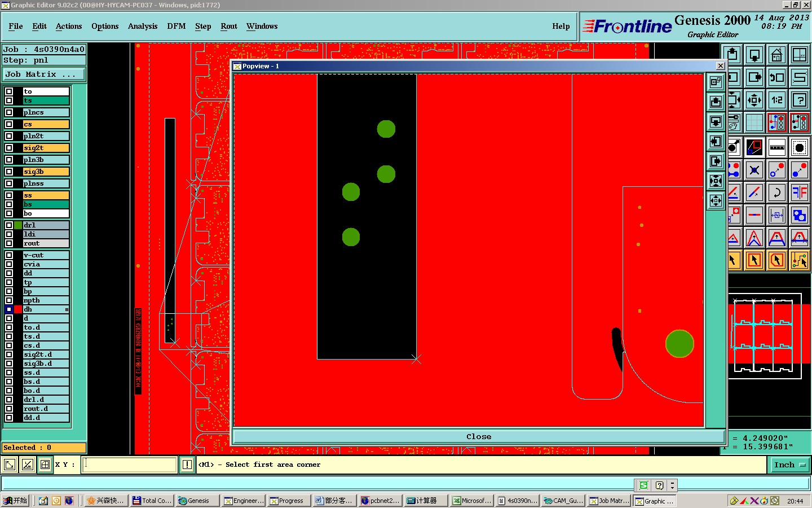
Task: Open the DFM menu
Action: click(176, 26)
